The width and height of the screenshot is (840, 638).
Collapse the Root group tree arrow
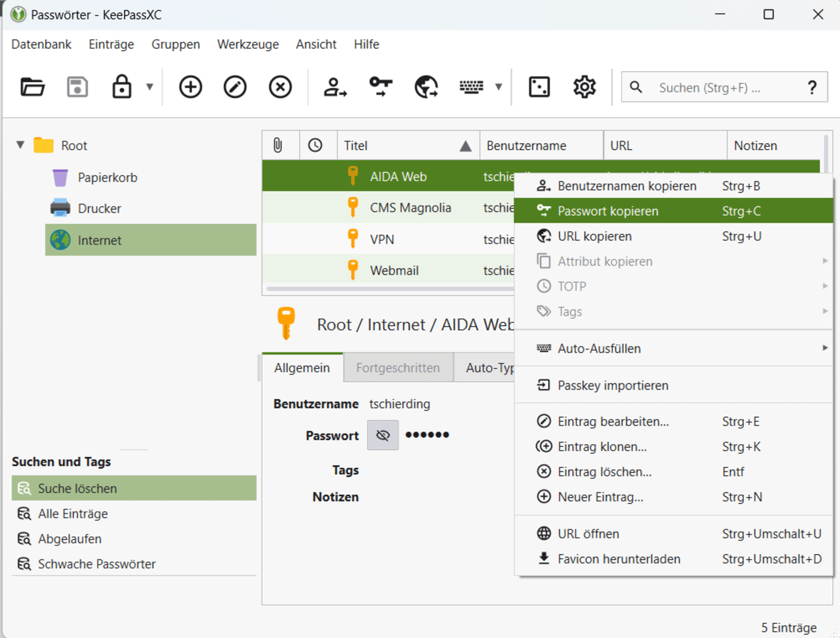pyautogui.click(x=20, y=145)
